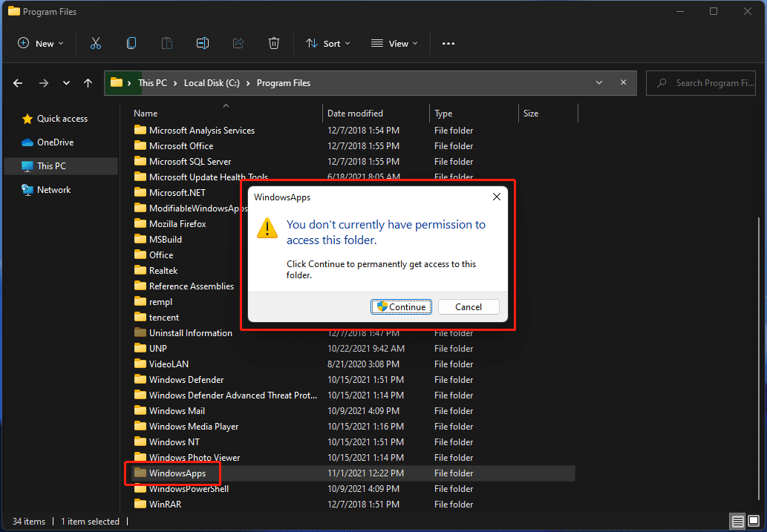Image resolution: width=767 pixels, height=532 pixels.
Task: Click the Cut scissors icon in toolbar
Action: click(96, 44)
